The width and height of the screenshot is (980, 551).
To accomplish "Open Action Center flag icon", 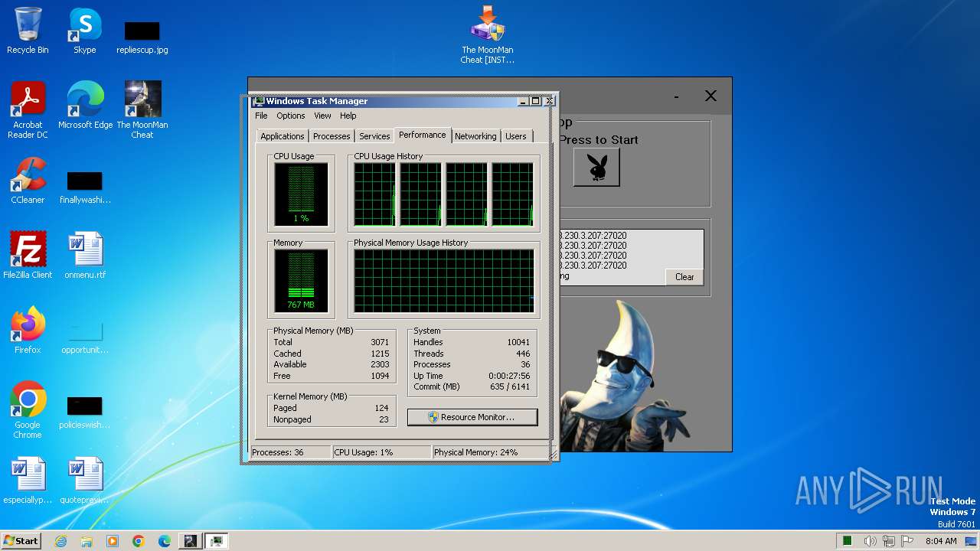I will pos(907,541).
